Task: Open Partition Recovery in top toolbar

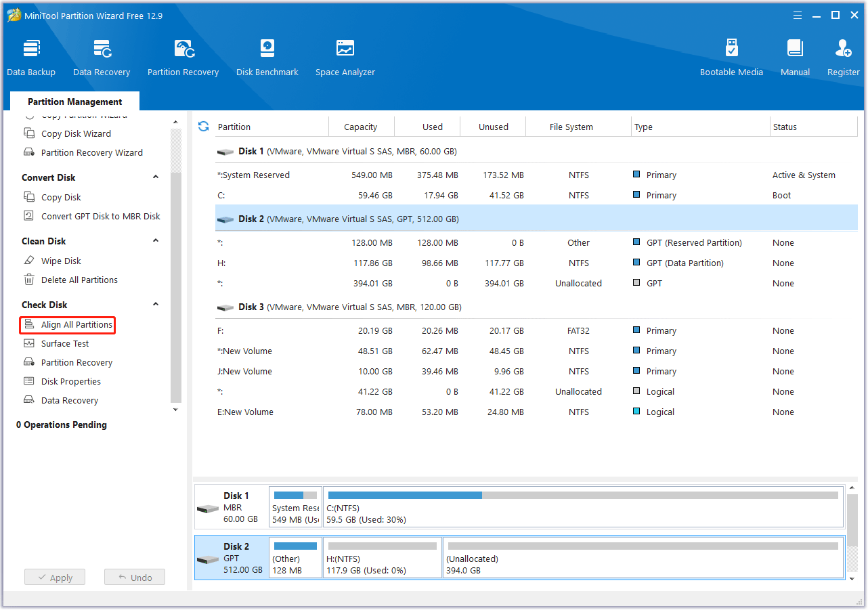Action: pyautogui.click(x=183, y=58)
